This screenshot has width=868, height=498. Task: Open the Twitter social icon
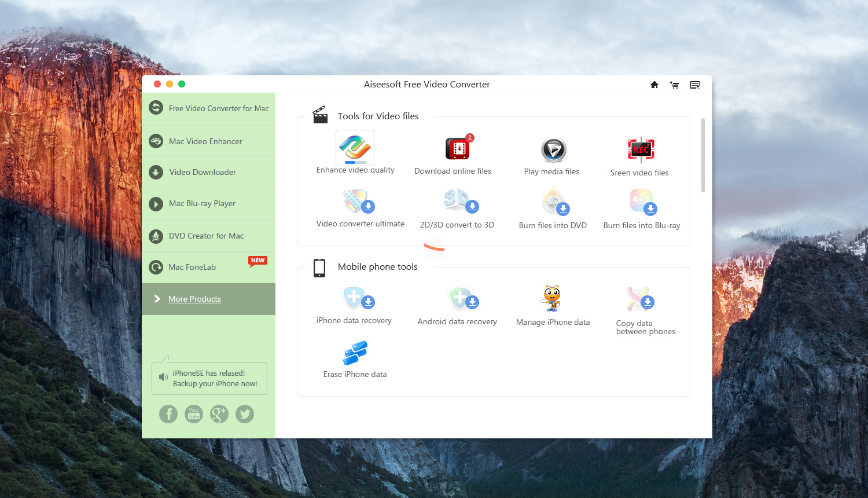tap(245, 414)
